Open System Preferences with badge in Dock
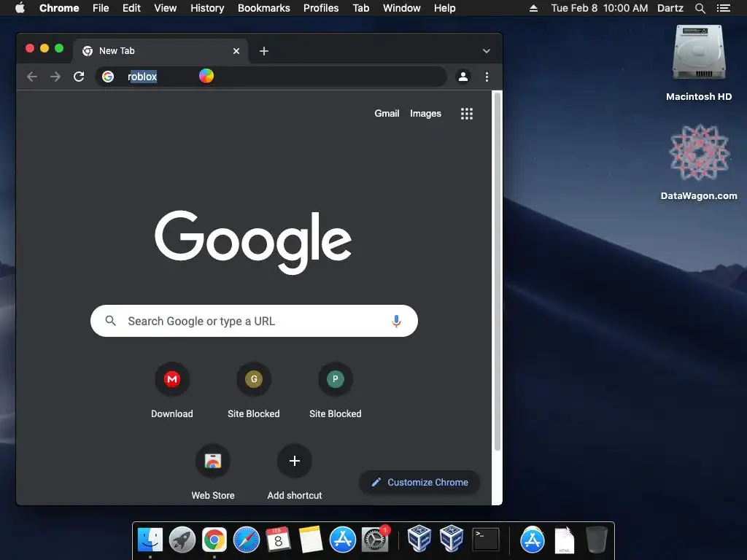This screenshot has height=560, width=747. coord(375,539)
